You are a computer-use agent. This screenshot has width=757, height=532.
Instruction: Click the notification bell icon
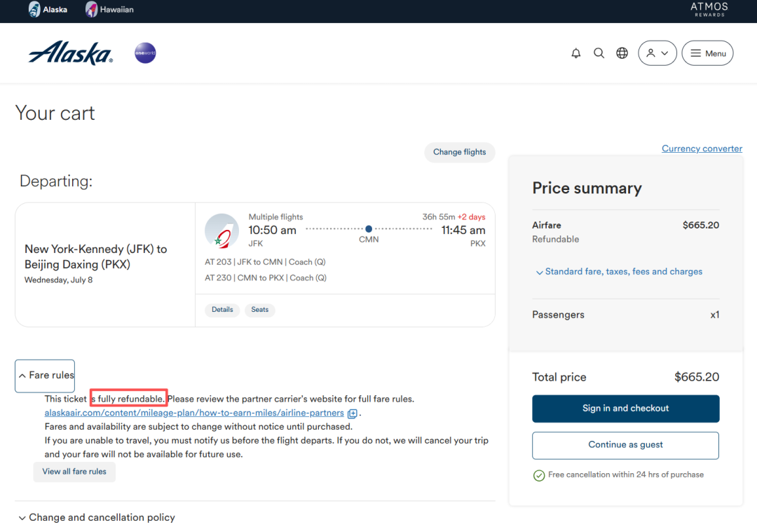[x=576, y=53]
